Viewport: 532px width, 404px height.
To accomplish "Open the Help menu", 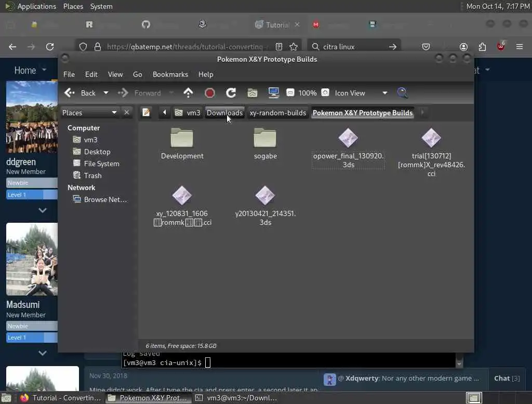I will coord(206,74).
